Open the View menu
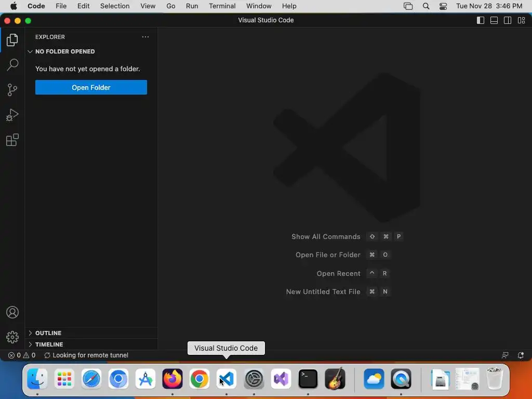The height and width of the screenshot is (399, 532). [x=148, y=6]
